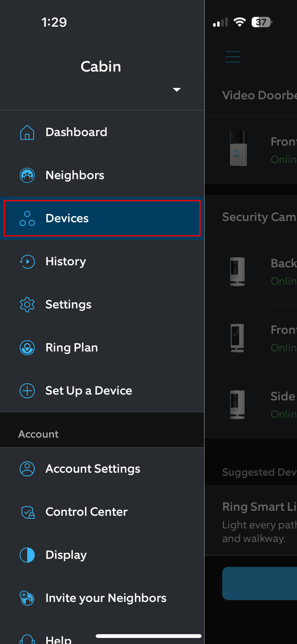Image resolution: width=297 pixels, height=644 pixels.
Task: Tap the Wi-Fi status indicator
Action: (239, 21)
